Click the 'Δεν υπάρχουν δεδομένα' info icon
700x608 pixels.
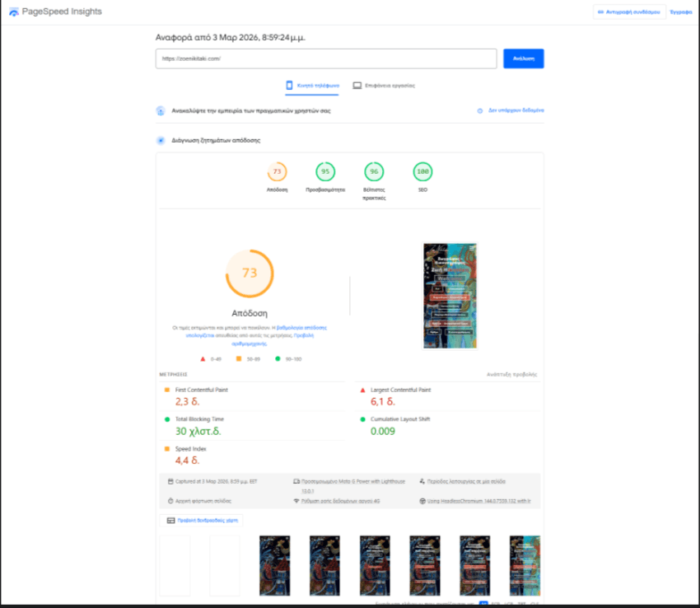tap(480, 110)
